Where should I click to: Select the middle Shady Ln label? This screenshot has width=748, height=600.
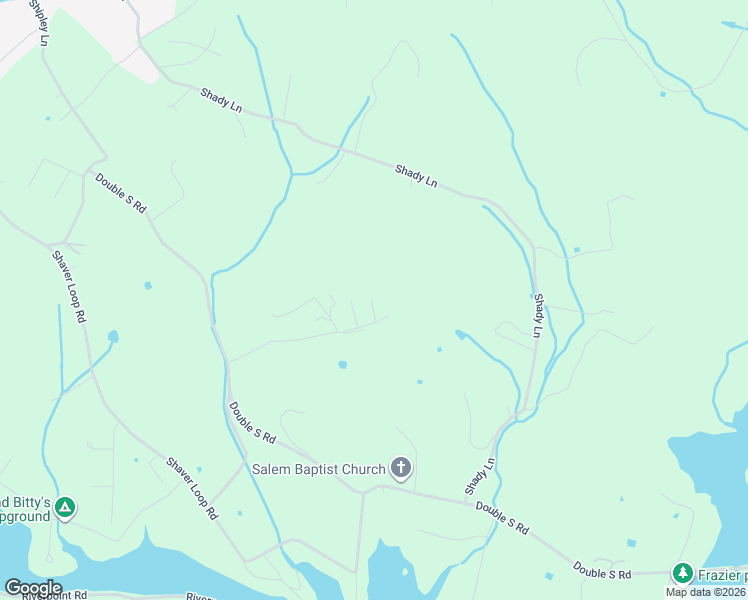pyautogui.click(x=416, y=176)
